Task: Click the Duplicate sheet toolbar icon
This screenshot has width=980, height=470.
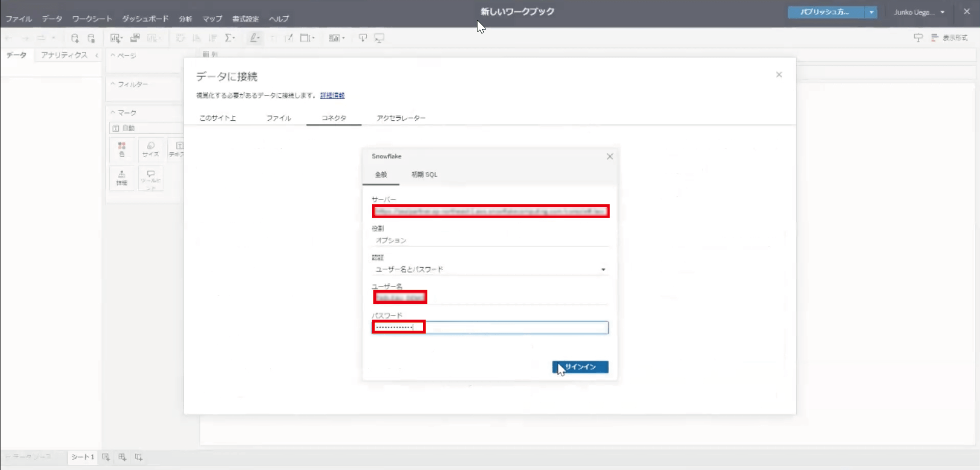Action: (135, 38)
